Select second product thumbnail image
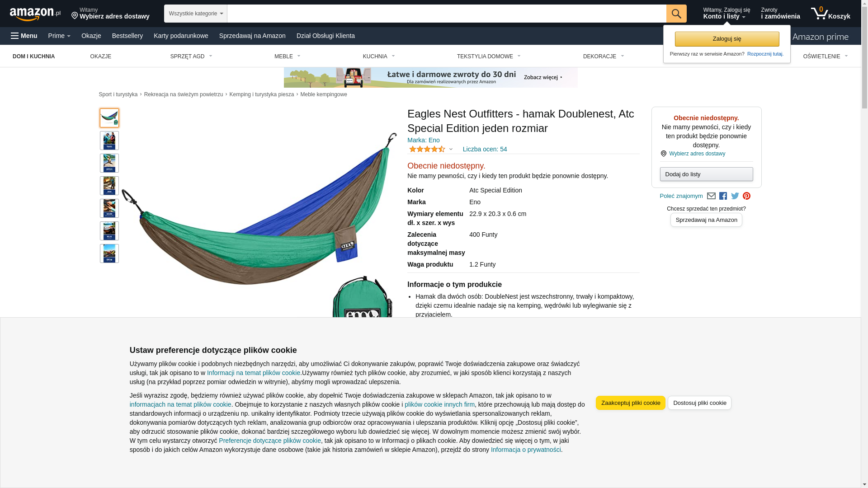Viewport: 868px width, 488px height. coord(109,141)
